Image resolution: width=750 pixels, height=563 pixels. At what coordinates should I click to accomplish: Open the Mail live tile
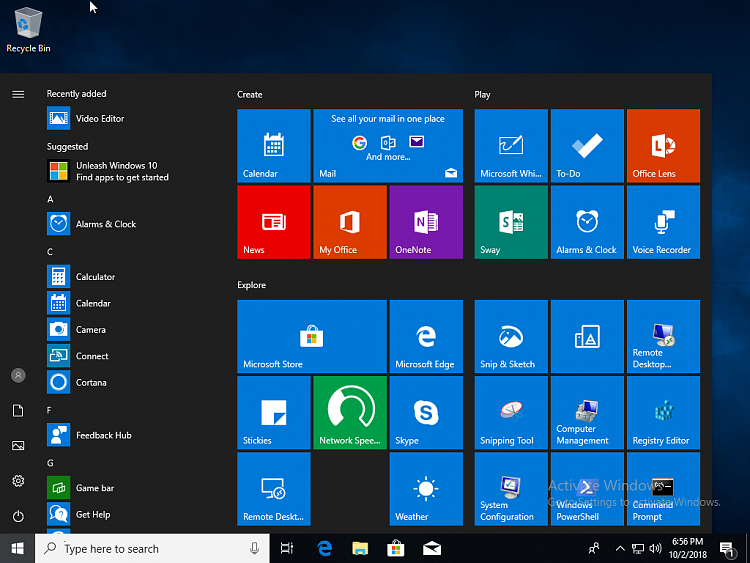(x=388, y=146)
